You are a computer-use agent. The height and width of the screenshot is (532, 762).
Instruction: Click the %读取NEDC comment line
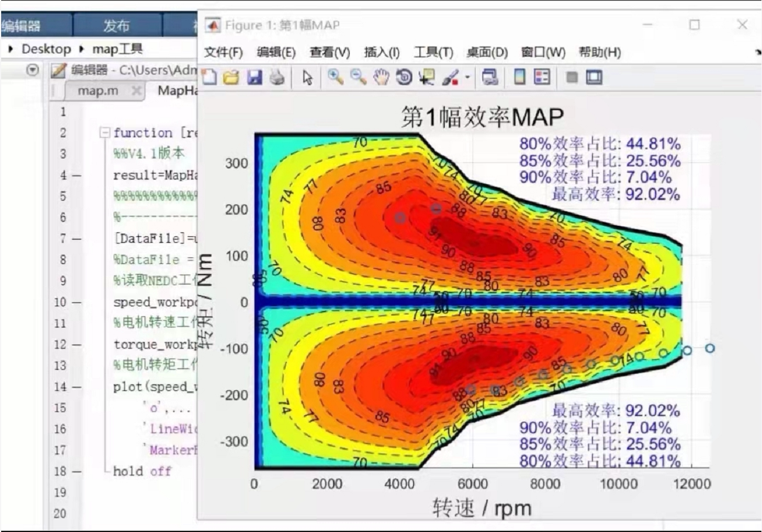155,281
